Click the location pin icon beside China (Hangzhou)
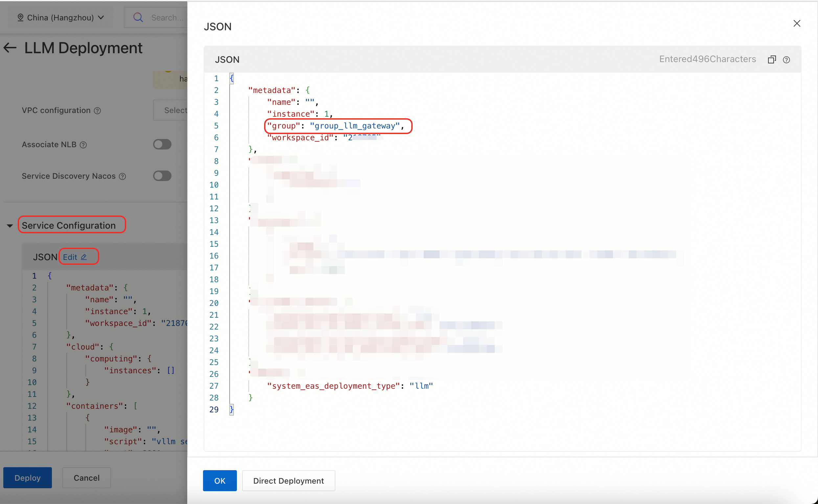This screenshot has width=818, height=504. tap(20, 17)
